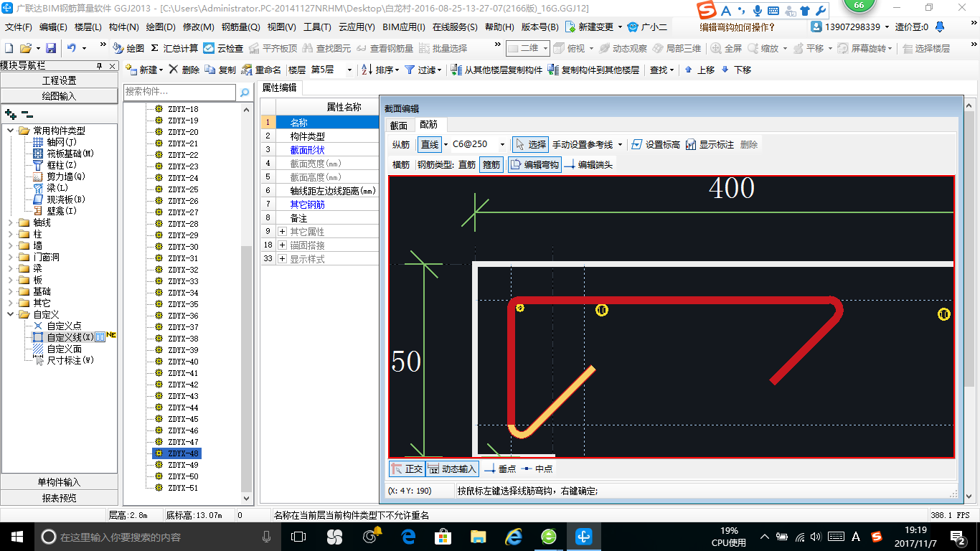Click 工程设置 navigation button

pyautogui.click(x=60, y=80)
